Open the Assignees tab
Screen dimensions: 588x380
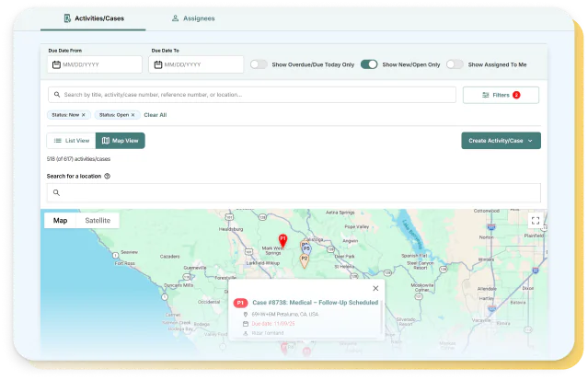(193, 18)
